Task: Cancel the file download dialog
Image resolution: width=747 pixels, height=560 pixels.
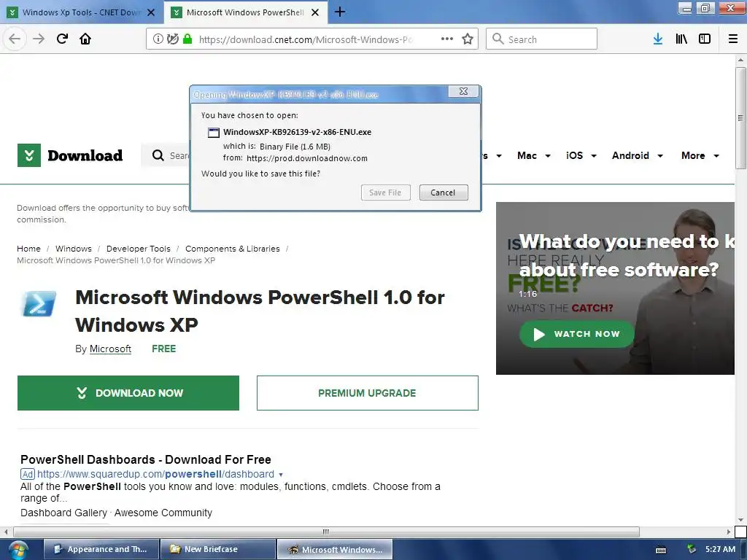Action: pos(443,192)
